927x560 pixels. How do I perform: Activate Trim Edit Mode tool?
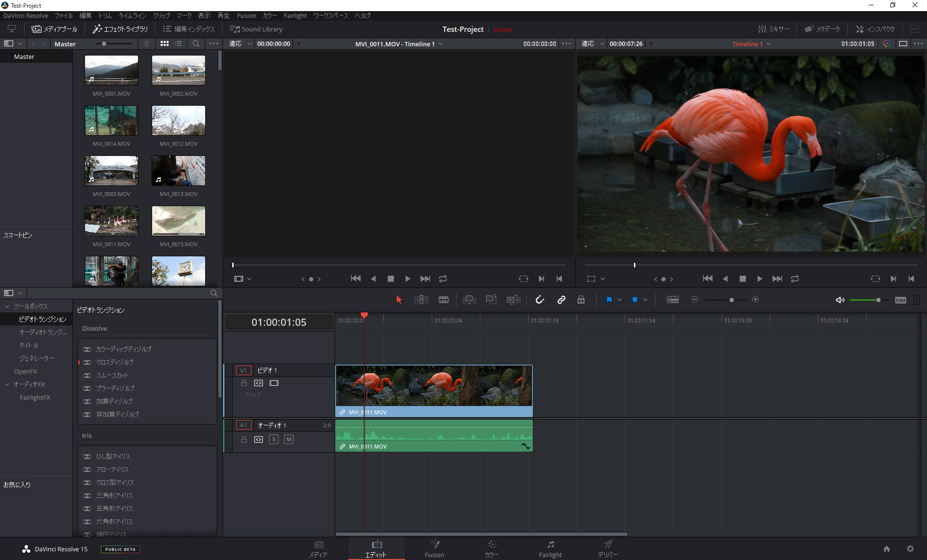[421, 300]
